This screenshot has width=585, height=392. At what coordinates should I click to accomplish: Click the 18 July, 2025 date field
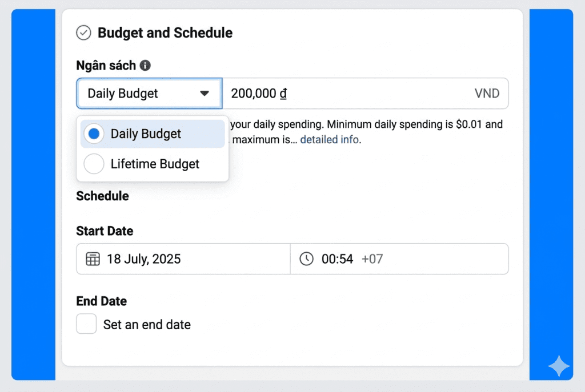183,259
